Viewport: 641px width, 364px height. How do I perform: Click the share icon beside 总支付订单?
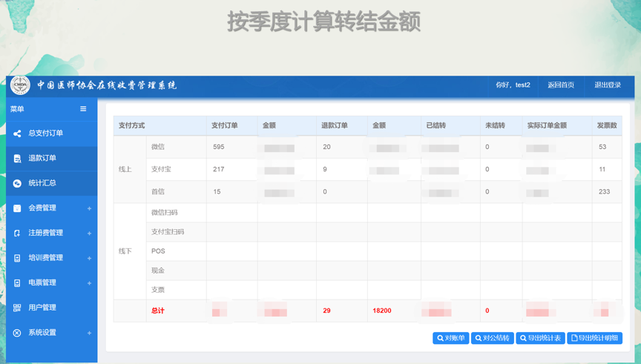coord(17,133)
